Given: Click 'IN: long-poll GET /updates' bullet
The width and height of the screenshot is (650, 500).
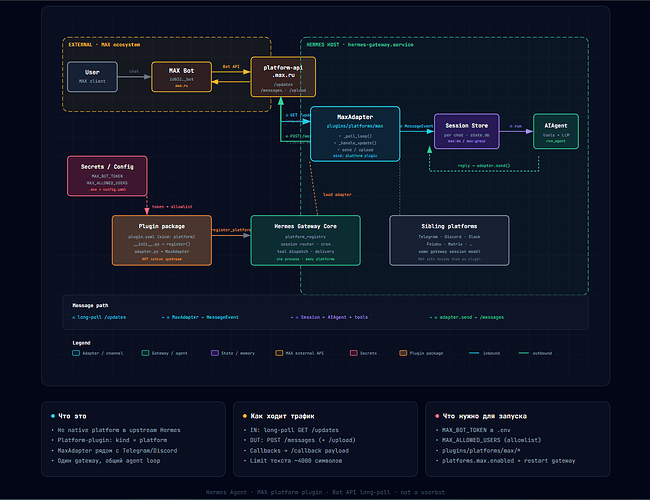Looking at the screenshot, I should (x=294, y=430).
